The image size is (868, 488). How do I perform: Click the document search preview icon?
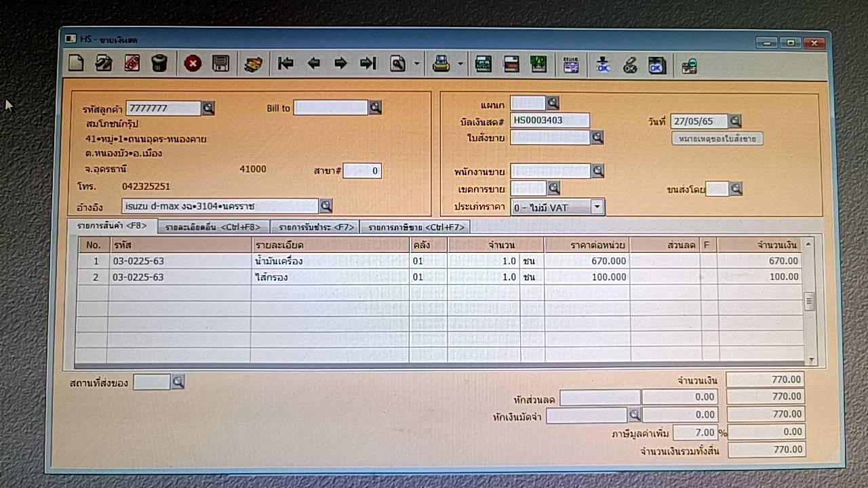pyautogui.click(x=398, y=64)
